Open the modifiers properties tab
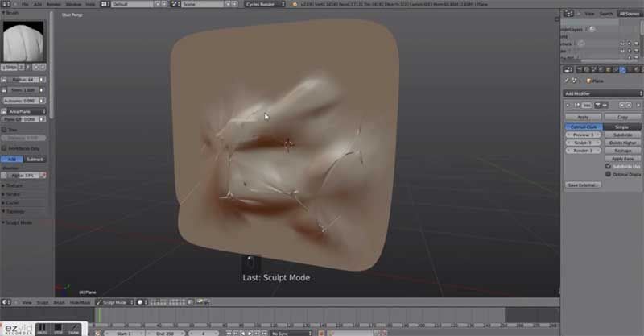This screenshot has width=644, height=336. [622, 70]
